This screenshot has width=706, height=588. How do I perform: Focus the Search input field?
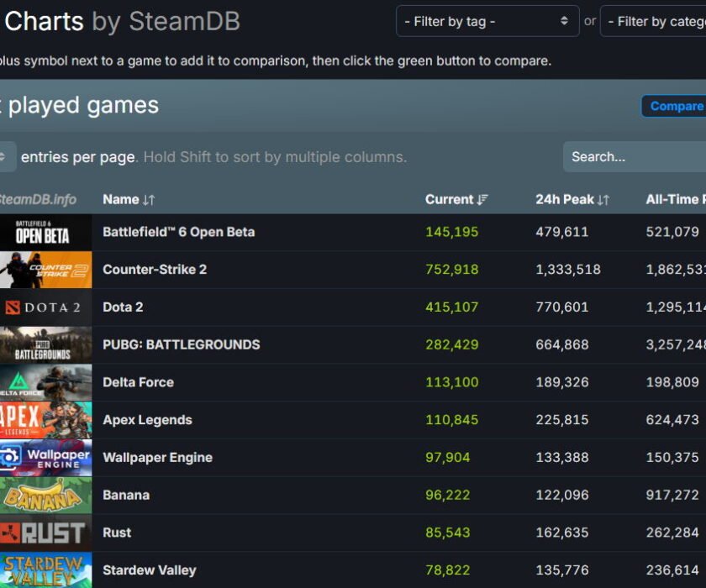pyautogui.click(x=635, y=156)
